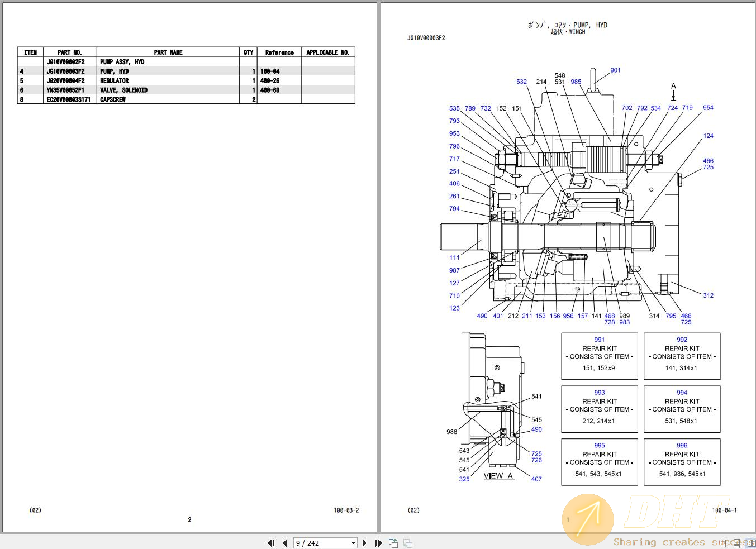Click part callout 468
756x549 pixels.
[610, 316]
